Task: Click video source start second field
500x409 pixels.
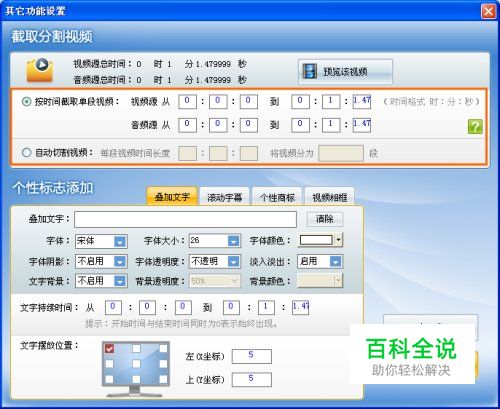Action: tap(249, 102)
